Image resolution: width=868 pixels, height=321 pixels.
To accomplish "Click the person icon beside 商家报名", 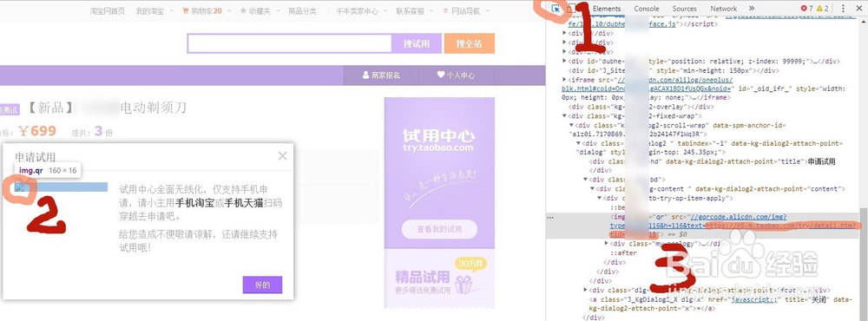I will (x=366, y=75).
